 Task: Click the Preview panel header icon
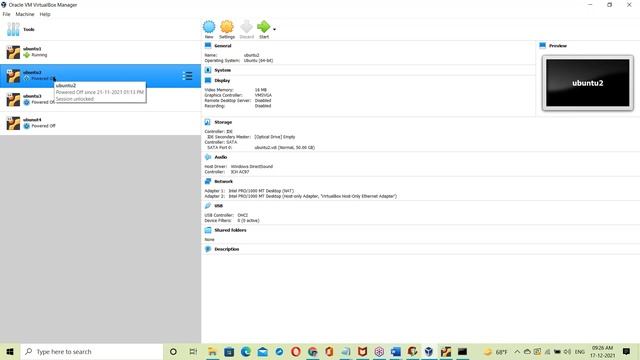coord(542,46)
